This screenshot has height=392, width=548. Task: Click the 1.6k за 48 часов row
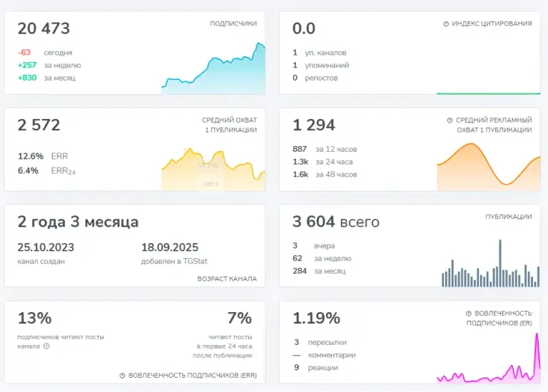(325, 175)
